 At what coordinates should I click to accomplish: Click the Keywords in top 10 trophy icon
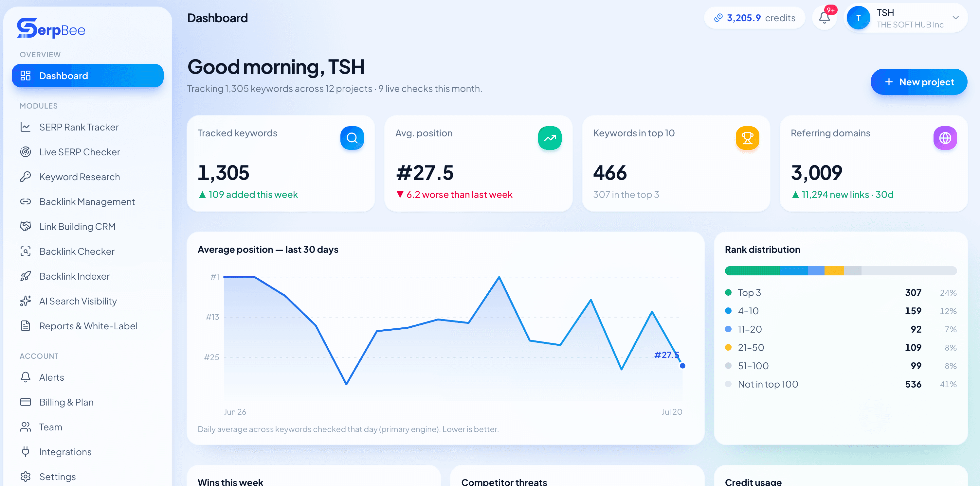(x=747, y=138)
